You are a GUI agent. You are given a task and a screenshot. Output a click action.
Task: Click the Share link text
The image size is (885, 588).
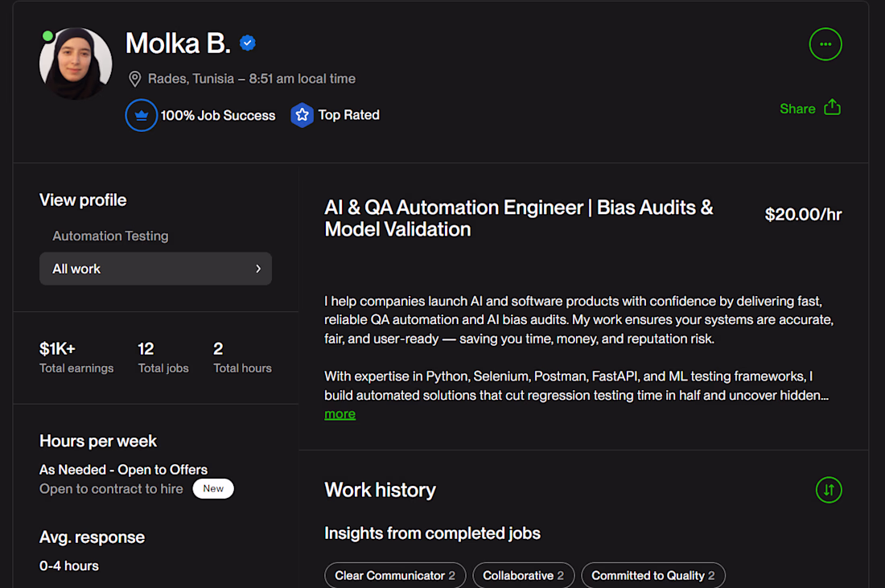click(797, 109)
